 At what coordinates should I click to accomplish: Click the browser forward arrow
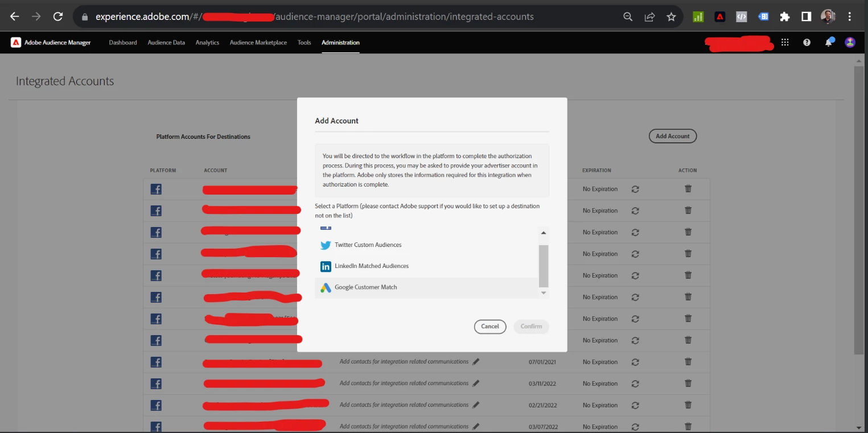point(36,17)
